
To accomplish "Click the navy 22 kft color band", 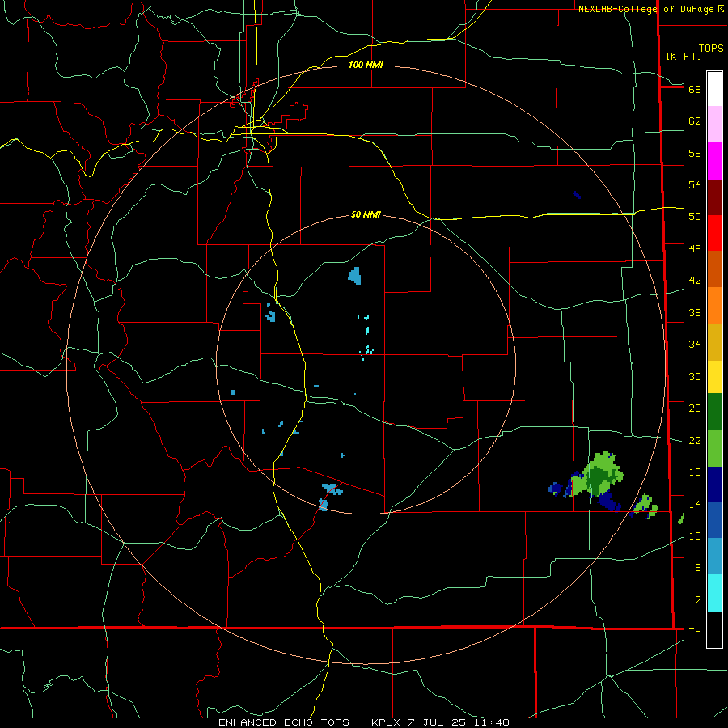I will (x=714, y=485).
